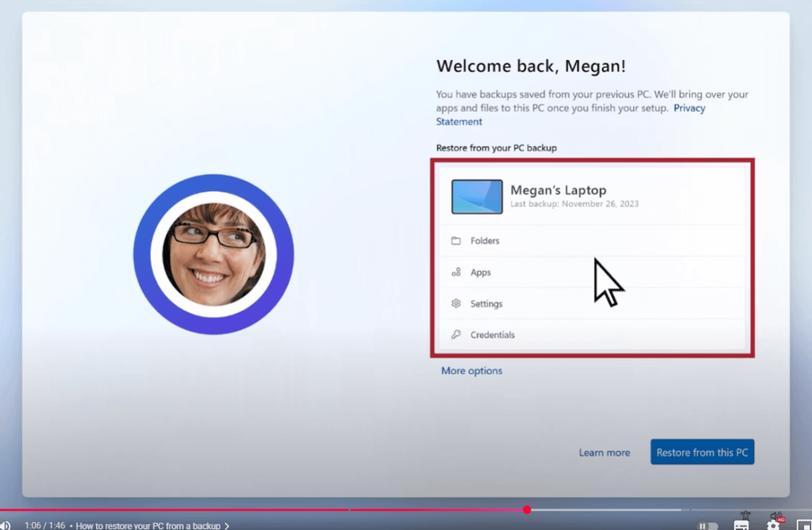Click the Settings gear in backup list

click(x=456, y=303)
